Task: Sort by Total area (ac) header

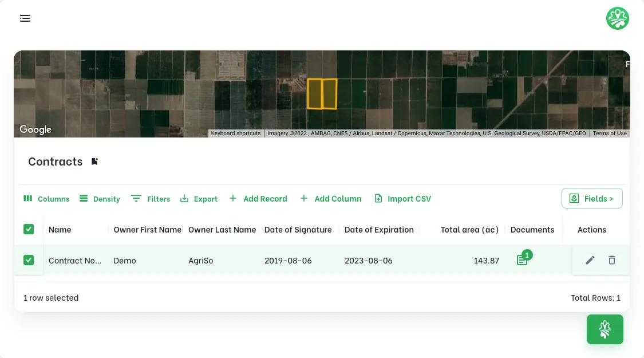Action: coord(470,230)
